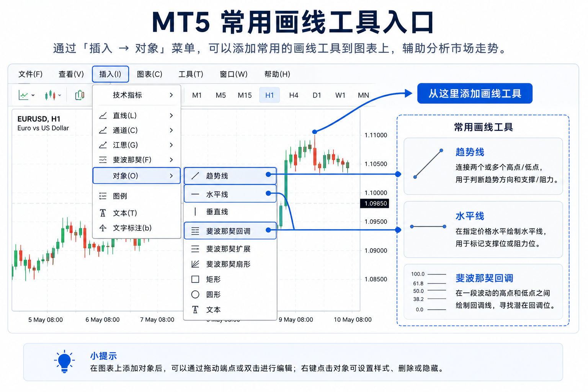Image resolution: width=588 pixels, height=392 pixels.
Task: Select the MN timeframe
Action: [363, 95]
